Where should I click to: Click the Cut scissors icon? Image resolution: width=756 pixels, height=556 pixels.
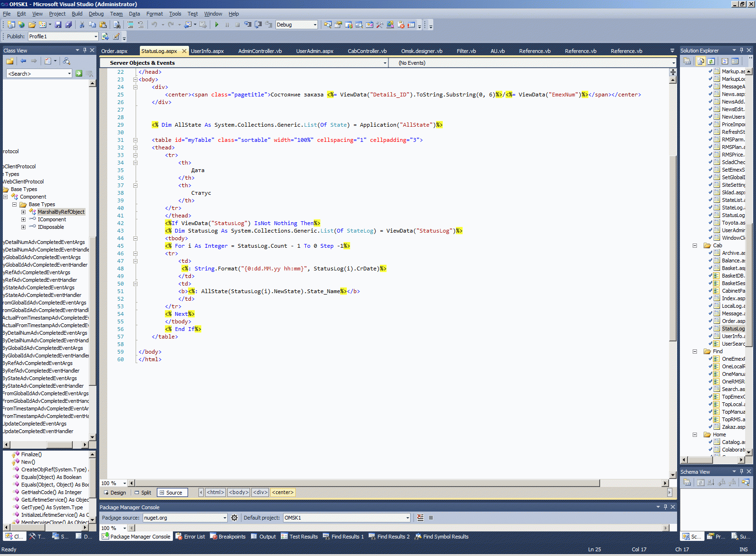82,25
